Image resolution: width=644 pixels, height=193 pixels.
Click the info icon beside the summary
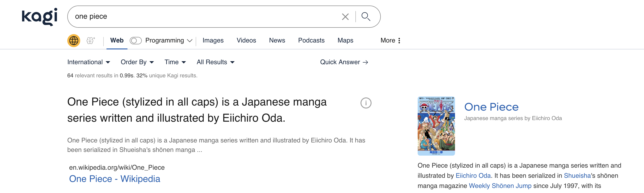(x=366, y=103)
